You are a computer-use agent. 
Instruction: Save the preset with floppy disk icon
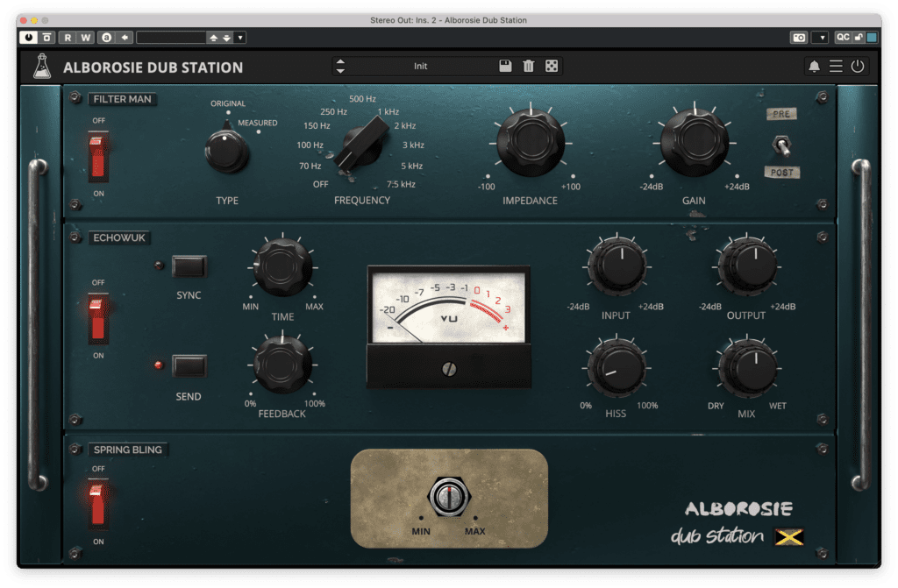click(505, 66)
